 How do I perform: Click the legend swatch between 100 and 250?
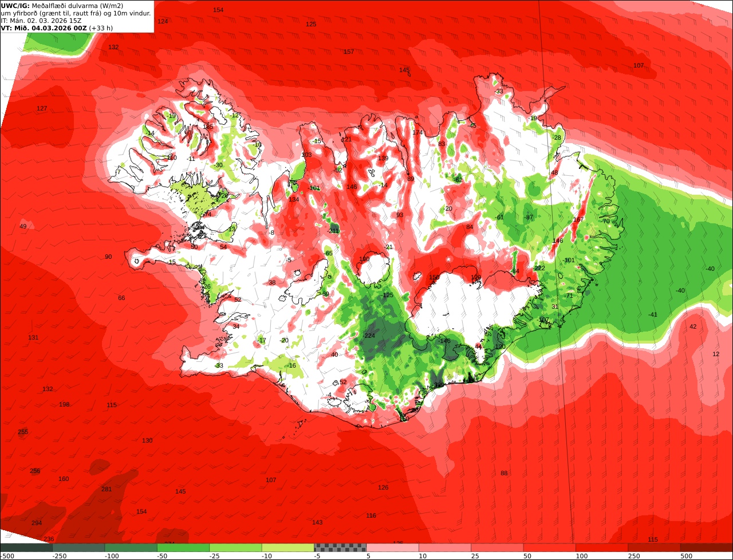(601, 547)
